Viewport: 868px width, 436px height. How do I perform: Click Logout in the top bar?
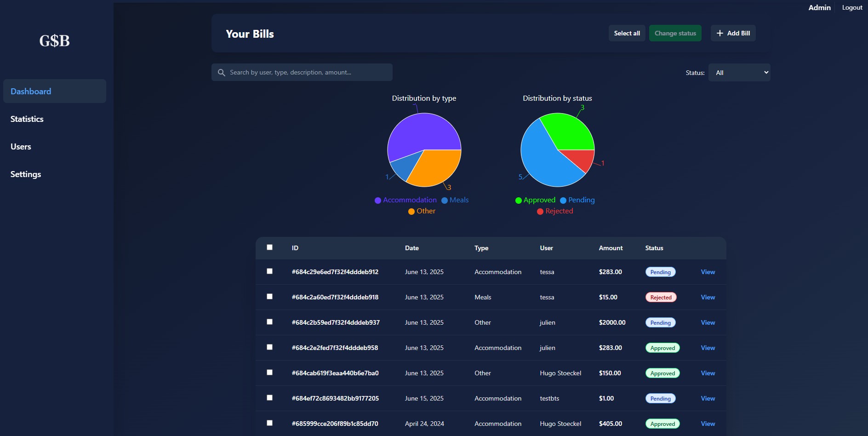(852, 8)
